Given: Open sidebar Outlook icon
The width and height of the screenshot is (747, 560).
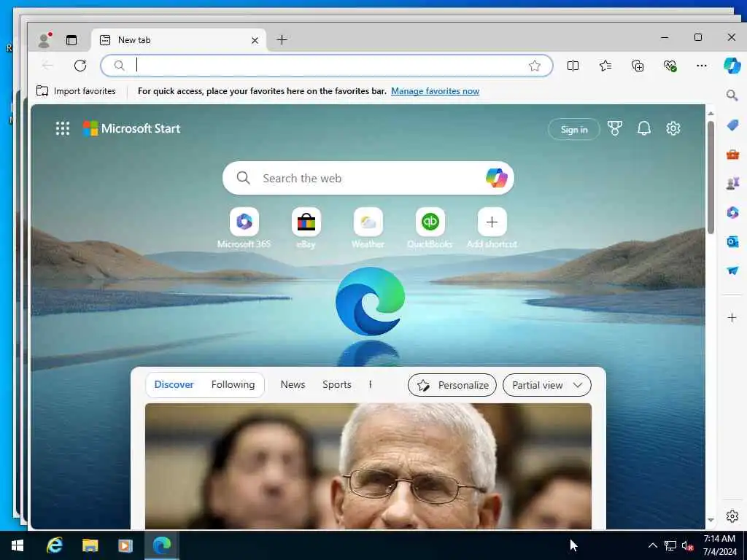Looking at the screenshot, I should click(732, 242).
